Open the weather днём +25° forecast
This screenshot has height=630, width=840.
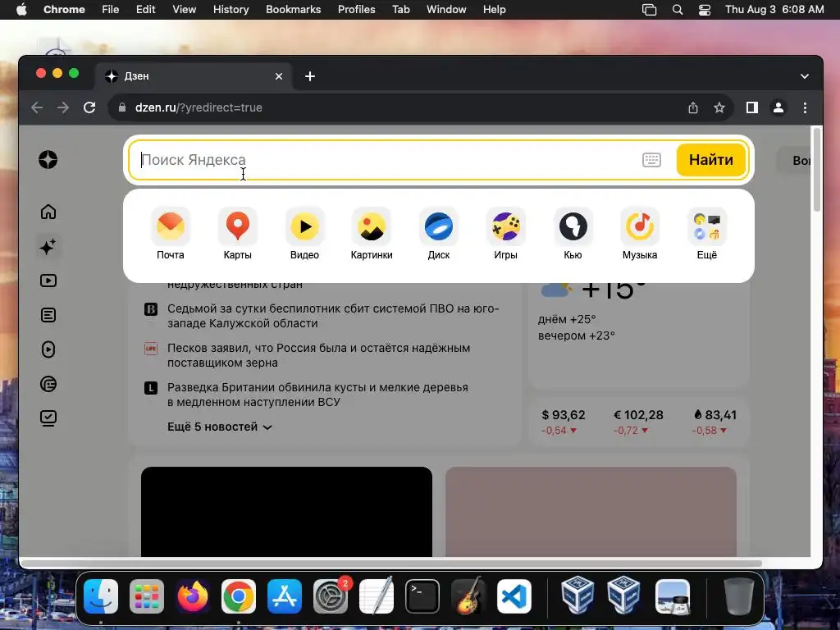tap(567, 319)
